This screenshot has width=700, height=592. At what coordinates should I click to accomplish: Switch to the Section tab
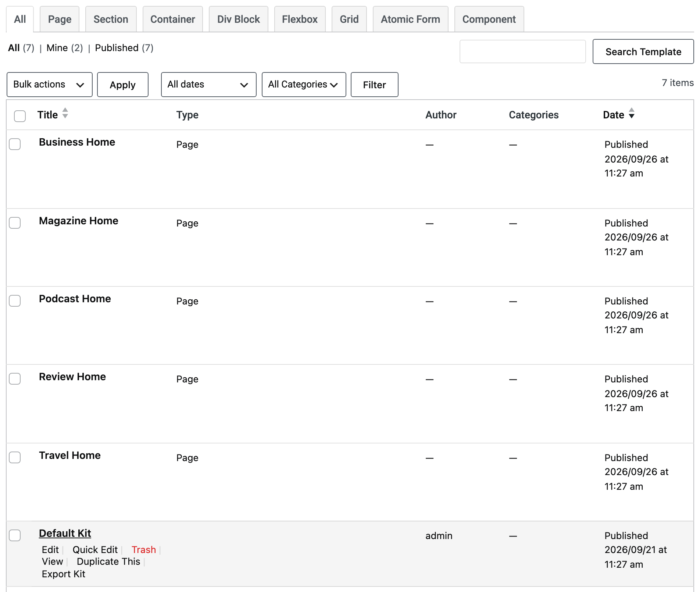point(111,19)
